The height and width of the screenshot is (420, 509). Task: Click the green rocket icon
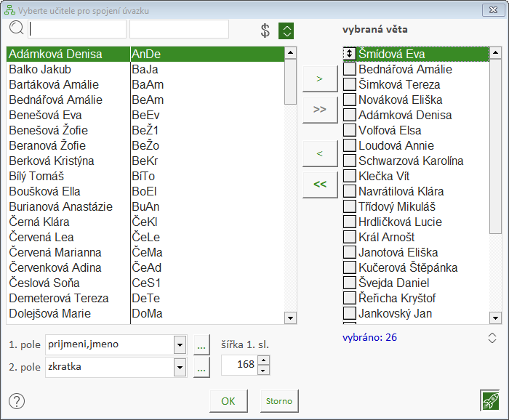coord(489,400)
